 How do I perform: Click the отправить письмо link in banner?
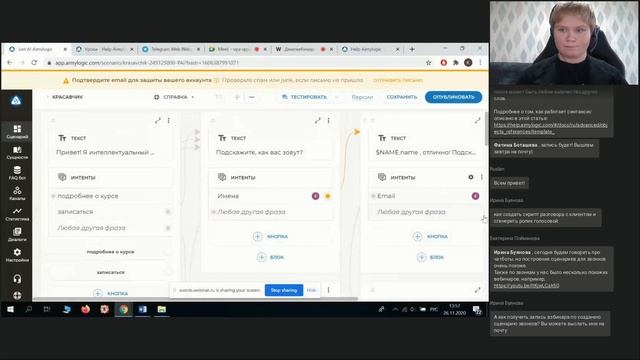tap(398, 80)
